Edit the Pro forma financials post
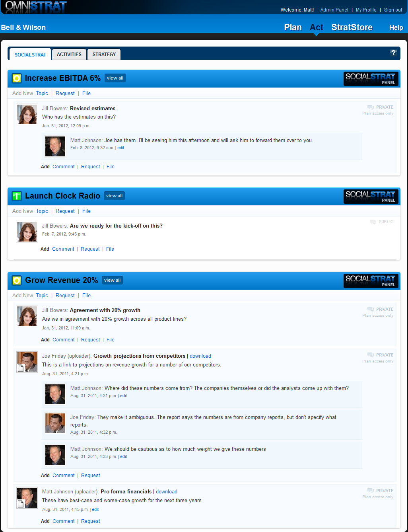The image size is (408, 532). pos(95,509)
